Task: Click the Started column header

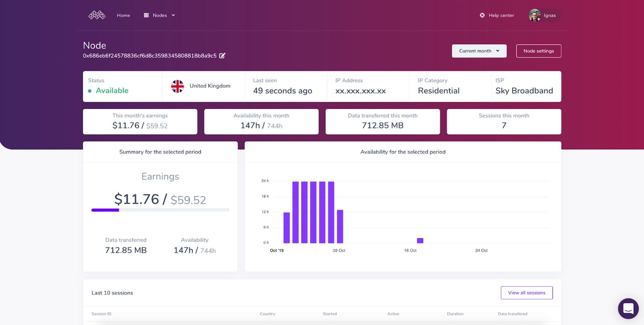Action: 329,314
